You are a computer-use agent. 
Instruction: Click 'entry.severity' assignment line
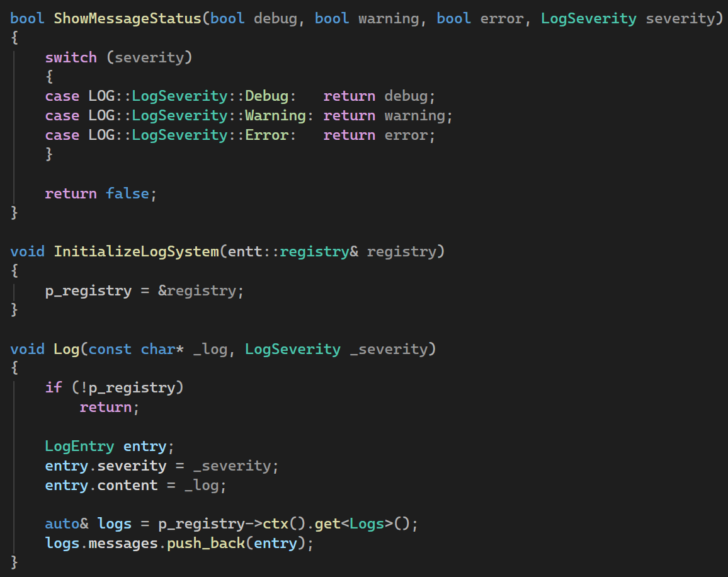162,466
